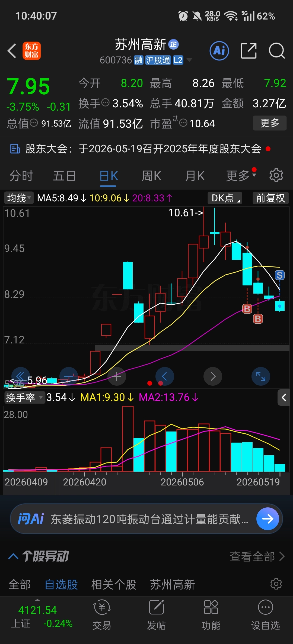
Task: Zoom in chart with plus button
Action: pyautogui.click(x=117, y=376)
